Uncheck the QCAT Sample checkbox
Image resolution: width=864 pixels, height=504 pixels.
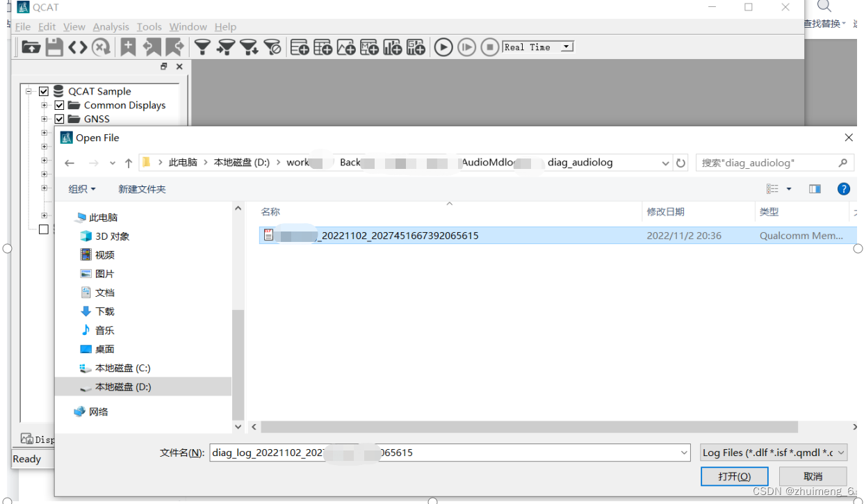44,91
